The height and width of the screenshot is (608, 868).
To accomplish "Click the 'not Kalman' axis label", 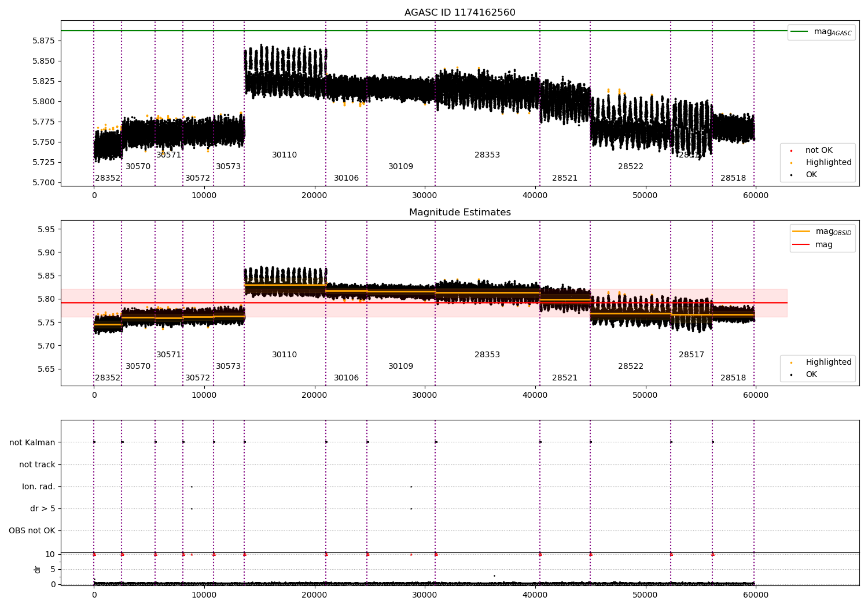I will 32,442.
